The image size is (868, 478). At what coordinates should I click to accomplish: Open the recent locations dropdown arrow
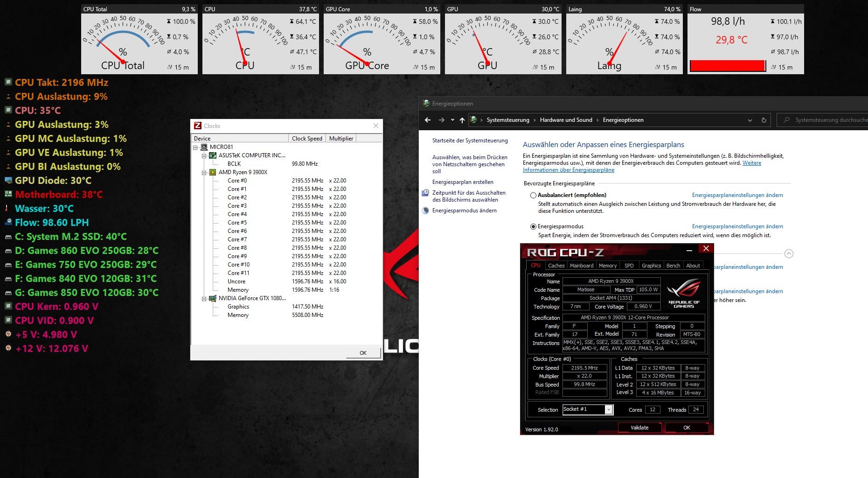pos(452,120)
